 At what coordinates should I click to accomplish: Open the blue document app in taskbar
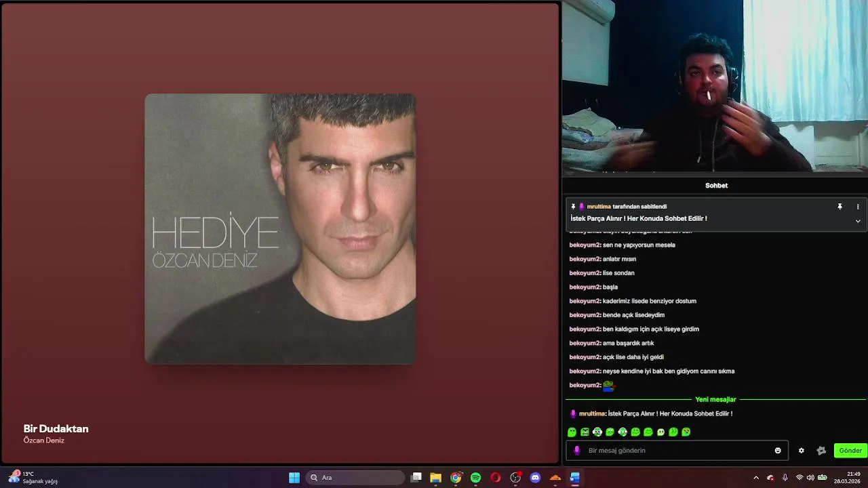(575, 478)
